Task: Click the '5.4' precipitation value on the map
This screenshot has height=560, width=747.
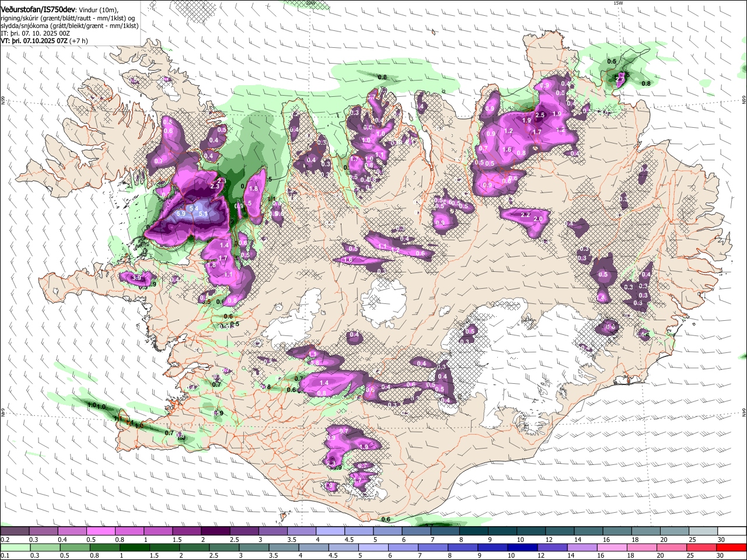Action: pos(195,208)
